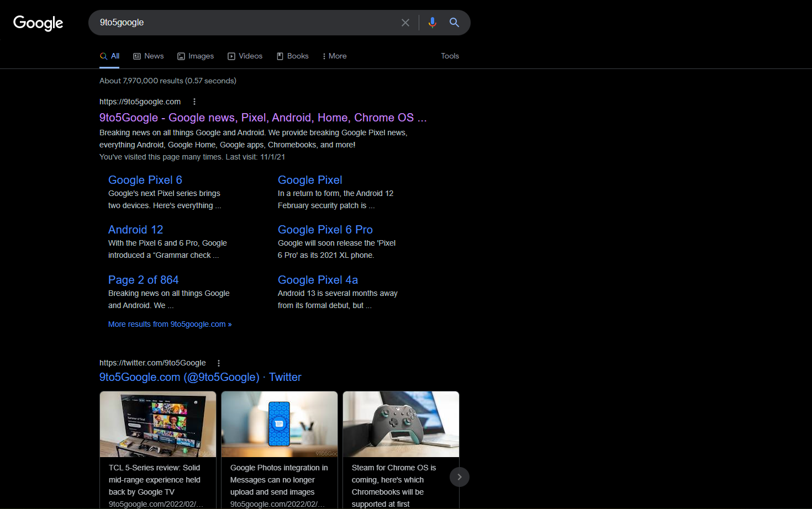The width and height of the screenshot is (812, 509).
Task: Open the 9to5Google main result title
Action: point(263,118)
